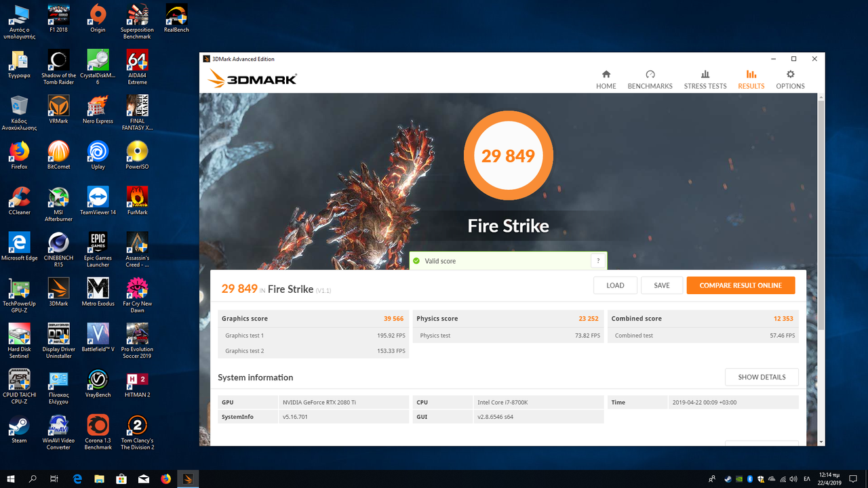Click the CPU name Intel Core i7-8700K

click(502, 403)
